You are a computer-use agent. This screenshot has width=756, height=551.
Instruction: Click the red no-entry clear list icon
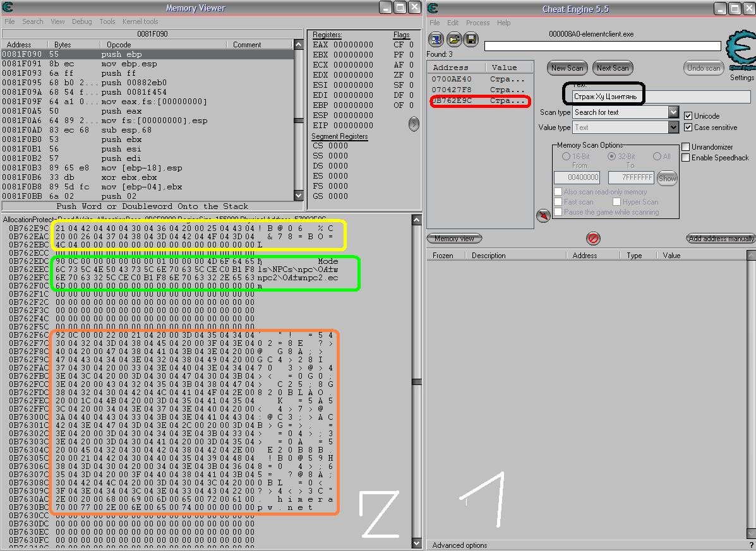click(593, 239)
